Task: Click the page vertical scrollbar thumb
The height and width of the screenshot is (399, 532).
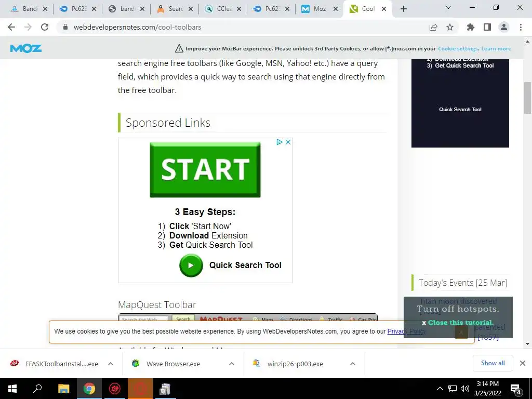Action: [527, 98]
